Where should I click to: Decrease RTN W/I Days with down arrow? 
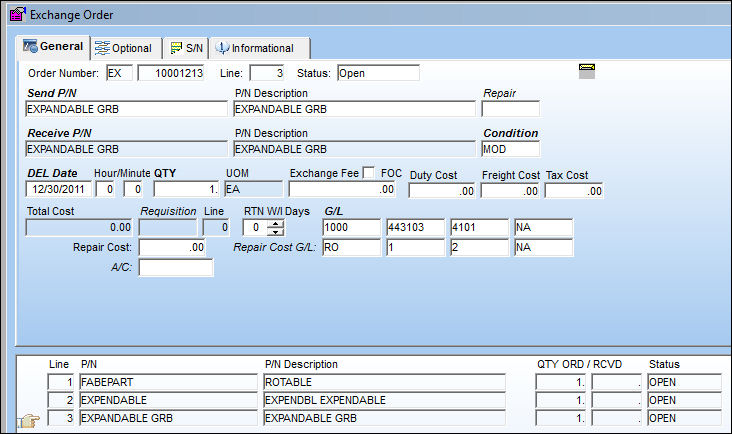[x=276, y=231]
